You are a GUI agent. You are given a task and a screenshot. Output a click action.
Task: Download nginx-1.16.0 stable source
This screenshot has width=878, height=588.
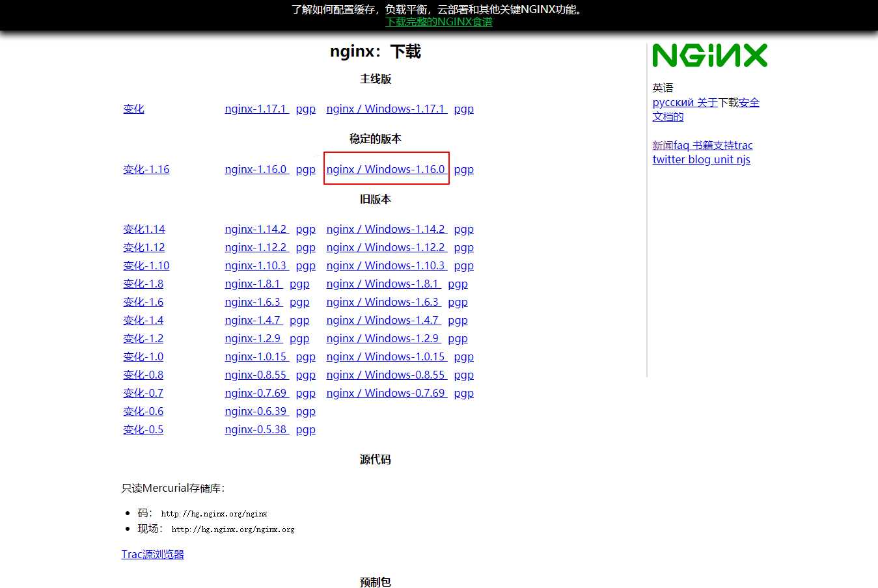click(x=256, y=169)
